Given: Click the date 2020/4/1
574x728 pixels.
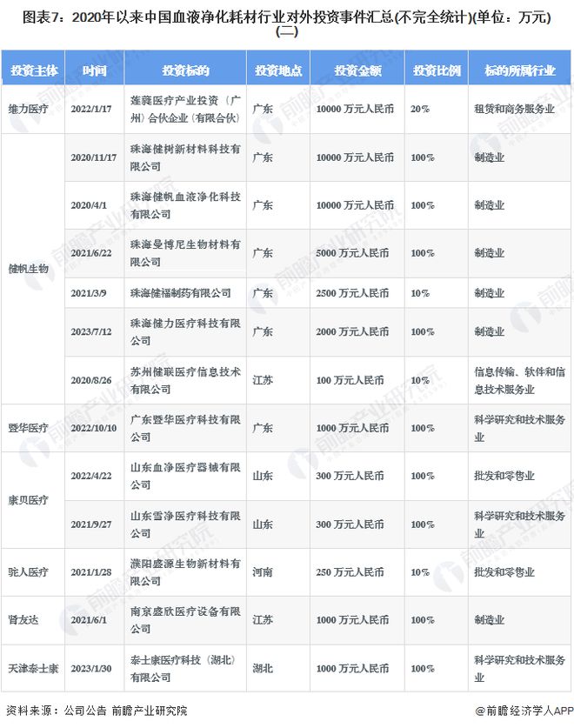Looking at the screenshot, I should [89, 205].
